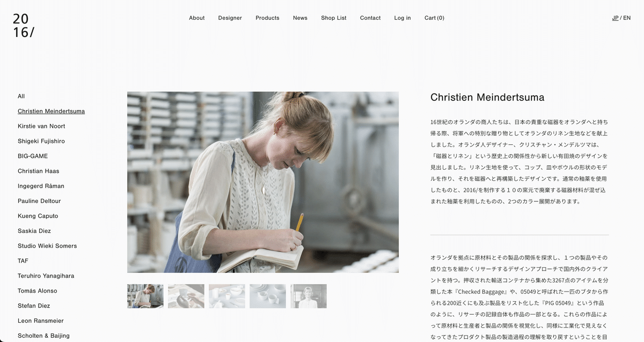The image size is (644, 342).
Task: View fifth thumbnail designer portrait
Action: tap(309, 296)
